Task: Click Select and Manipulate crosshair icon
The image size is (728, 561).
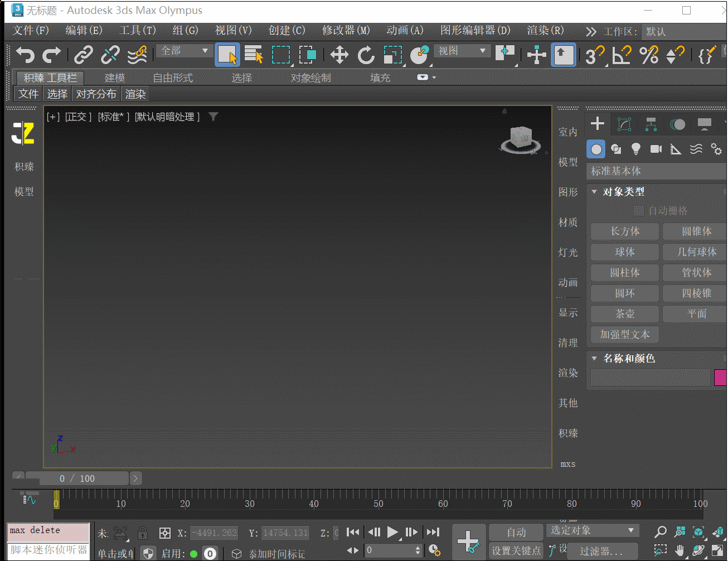Action: [x=536, y=55]
